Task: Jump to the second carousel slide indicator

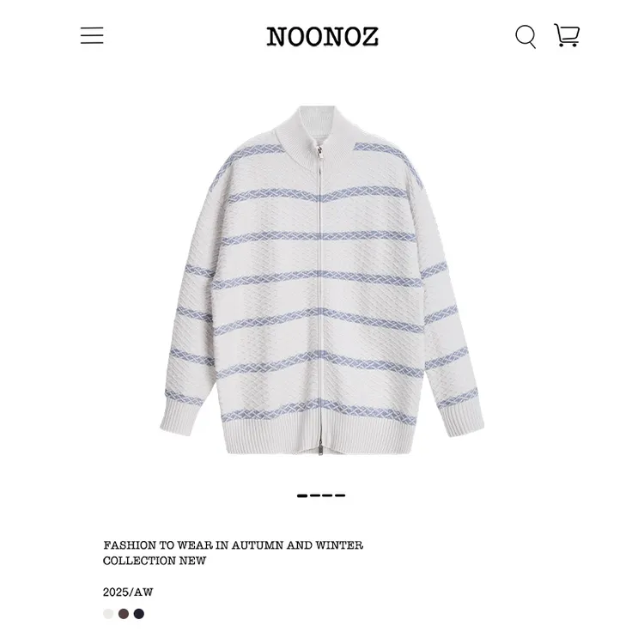Action: [x=315, y=495]
